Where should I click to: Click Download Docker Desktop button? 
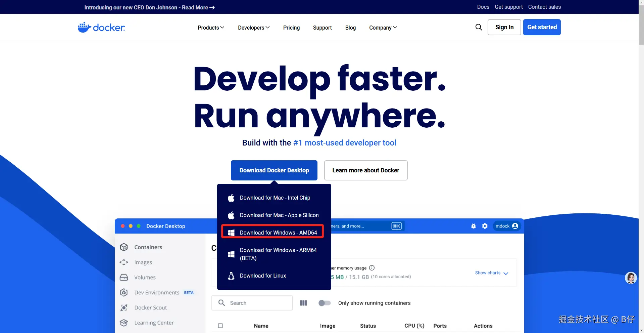(274, 170)
